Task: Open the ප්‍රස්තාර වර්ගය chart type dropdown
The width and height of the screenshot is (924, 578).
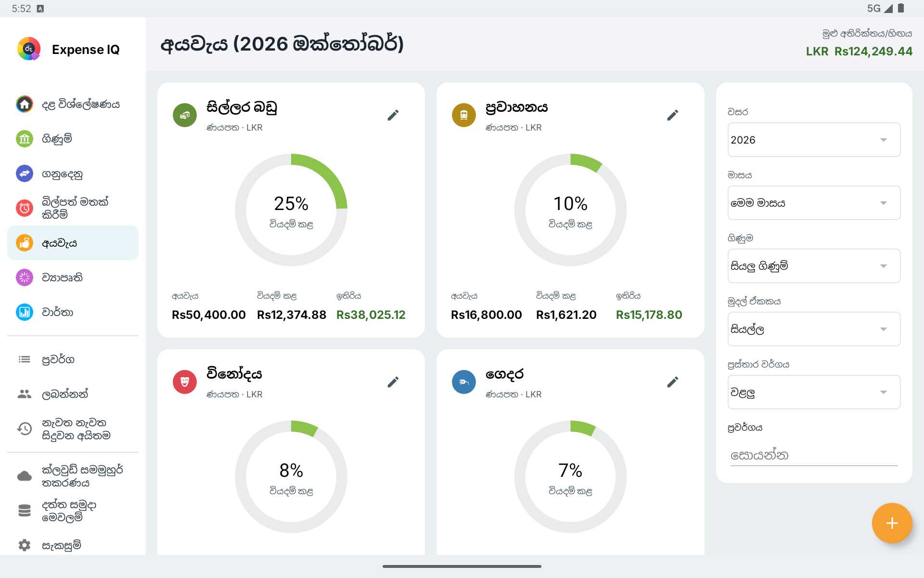Action: click(814, 392)
